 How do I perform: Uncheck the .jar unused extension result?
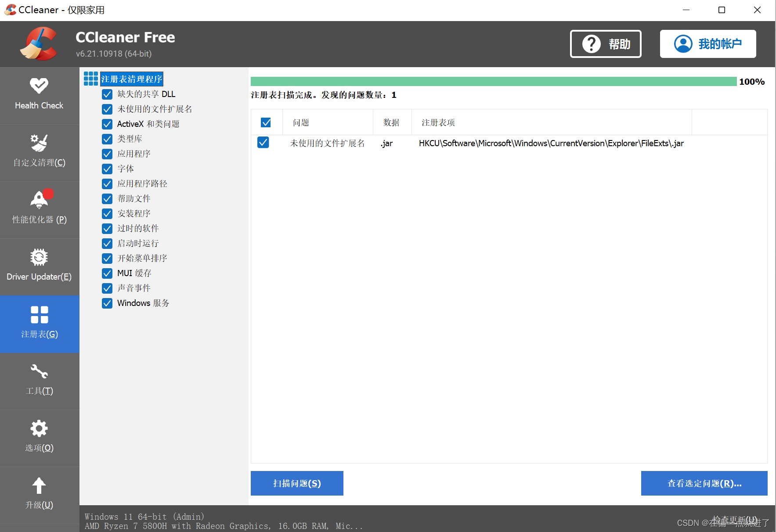263,143
